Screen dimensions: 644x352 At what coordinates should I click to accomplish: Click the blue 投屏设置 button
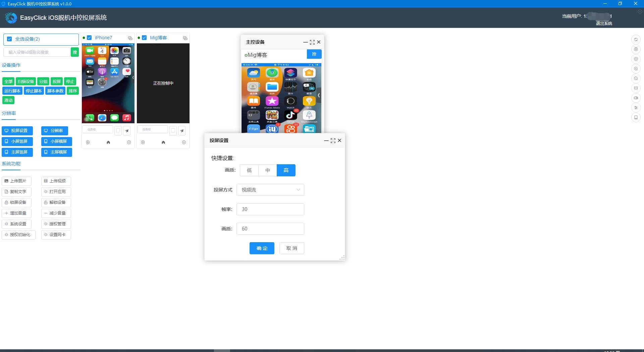coord(17,131)
